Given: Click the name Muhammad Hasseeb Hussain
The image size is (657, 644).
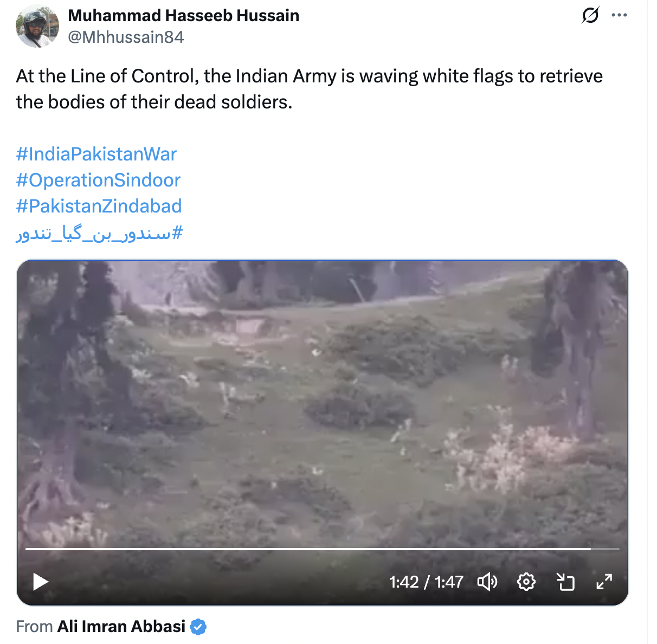Looking at the screenshot, I should pyautogui.click(x=183, y=15).
